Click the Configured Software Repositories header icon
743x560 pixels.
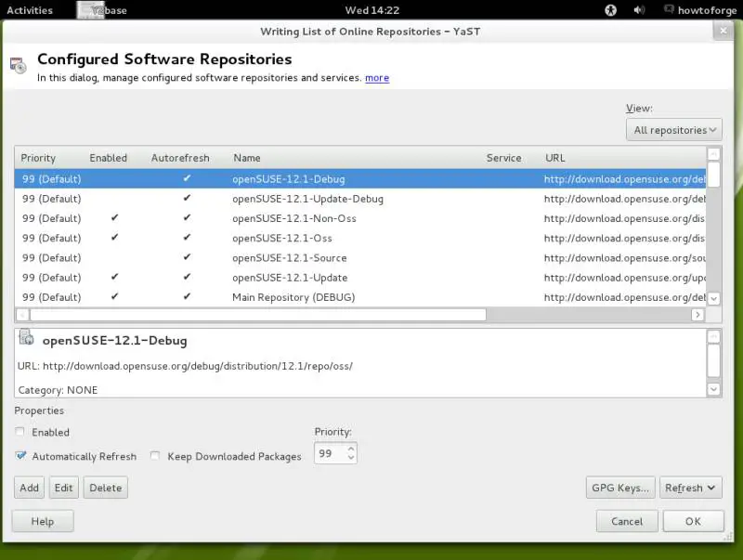(19, 65)
